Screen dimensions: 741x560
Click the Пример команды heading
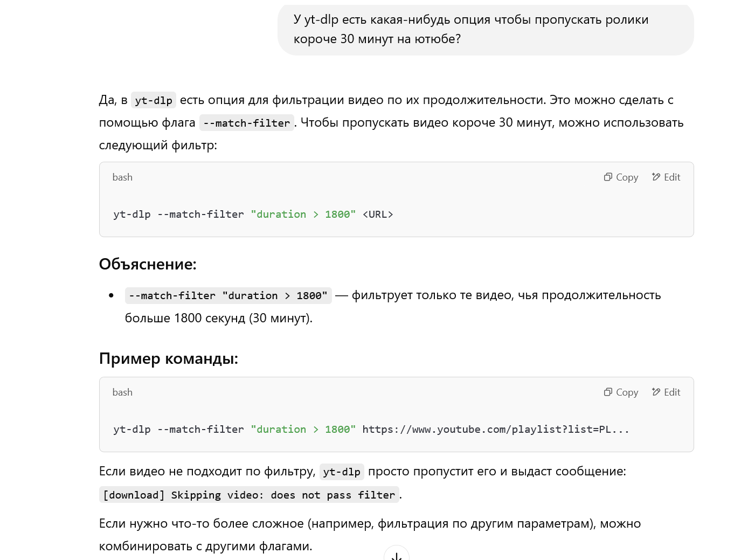pos(169,358)
